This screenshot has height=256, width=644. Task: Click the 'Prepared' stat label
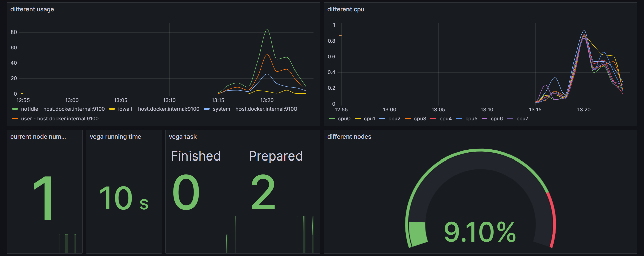276,156
